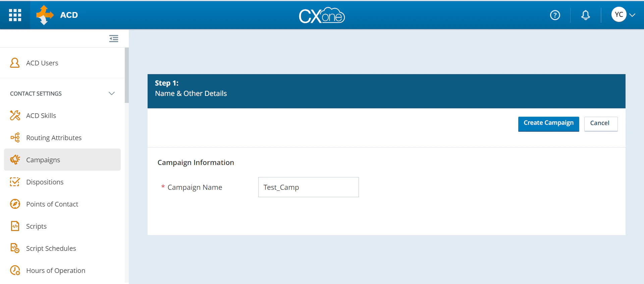644x284 pixels.
Task: Focus the Campaign Name input field
Action: 308,187
